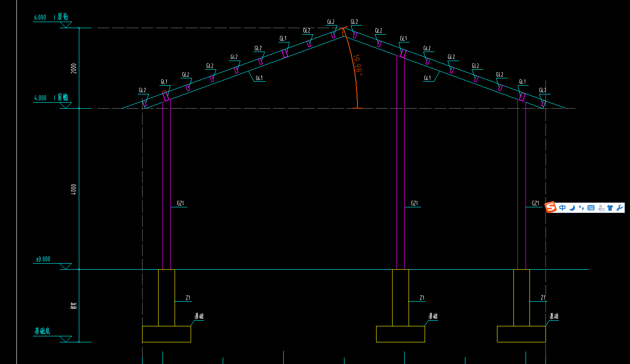This screenshot has width=630, height=364.
Task: Select the magenta column line on the right
Action: [x=518, y=184]
